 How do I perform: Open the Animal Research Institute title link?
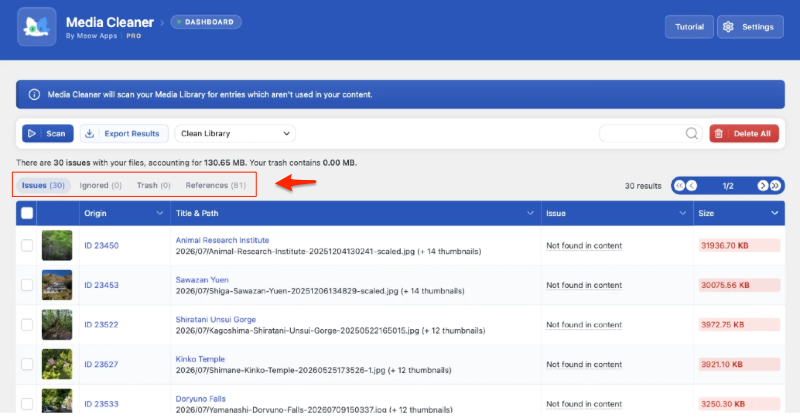pyautogui.click(x=222, y=240)
